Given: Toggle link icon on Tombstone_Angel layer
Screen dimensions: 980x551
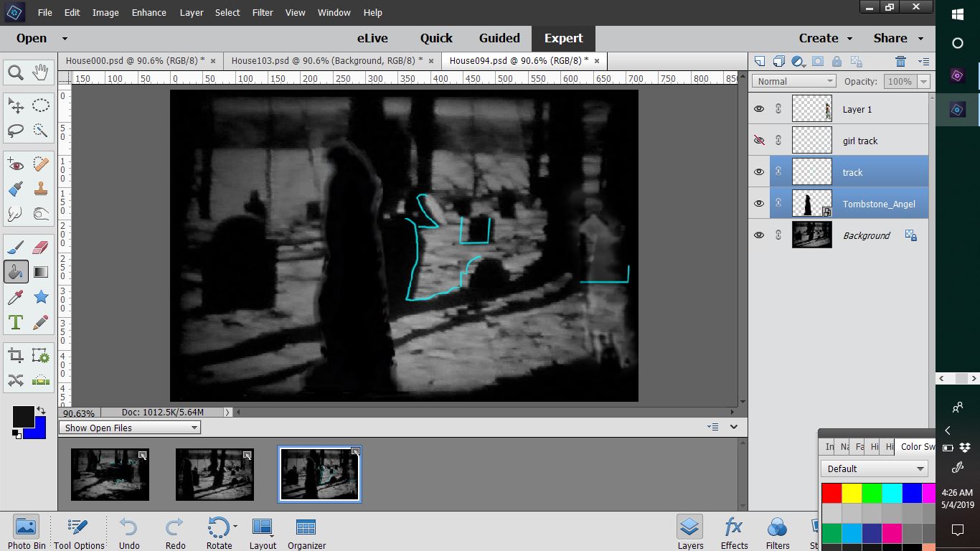Looking at the screenshot, I should pyautogui.click(x=778, y=204).
